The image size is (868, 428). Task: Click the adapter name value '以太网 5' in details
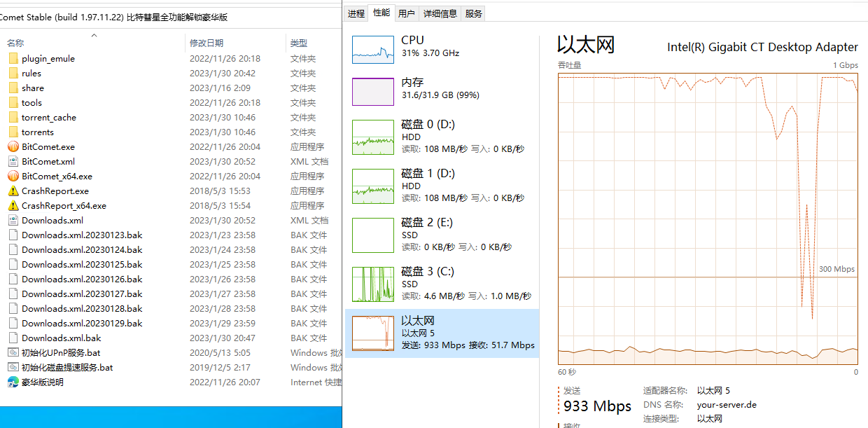coord(713,391)
